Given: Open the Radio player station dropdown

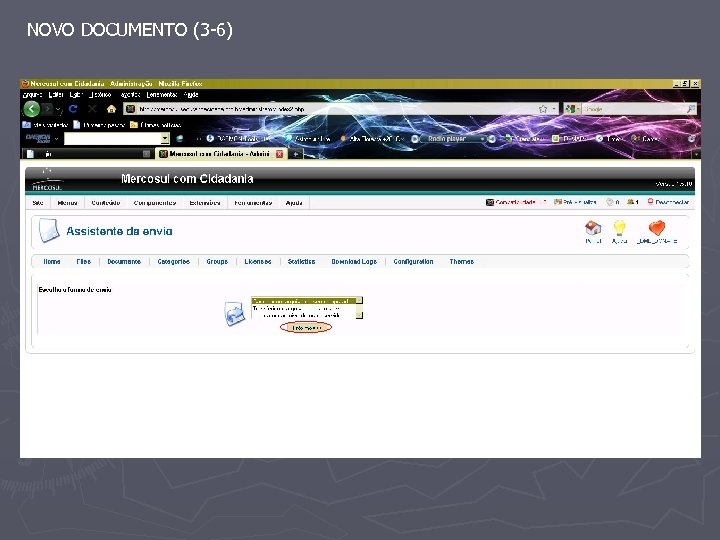Looking at the screenshot, I should 482,139.
